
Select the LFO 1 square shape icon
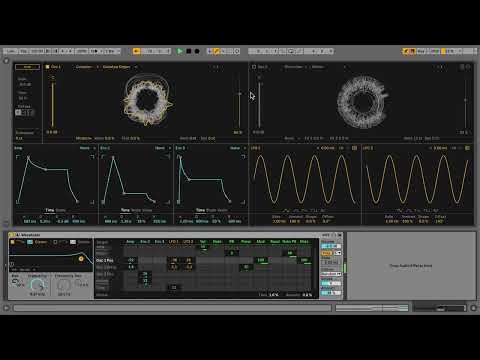tap(314, 210)
